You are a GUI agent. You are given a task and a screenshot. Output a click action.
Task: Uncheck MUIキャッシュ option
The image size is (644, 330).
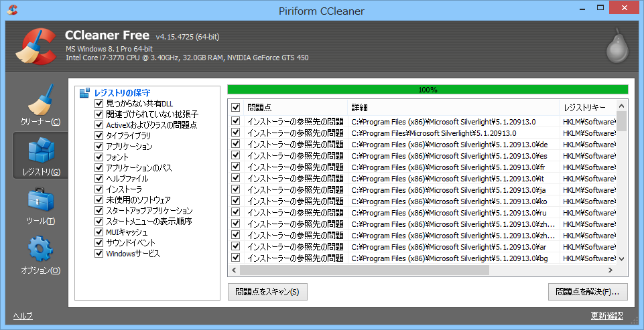pos(99,232)
